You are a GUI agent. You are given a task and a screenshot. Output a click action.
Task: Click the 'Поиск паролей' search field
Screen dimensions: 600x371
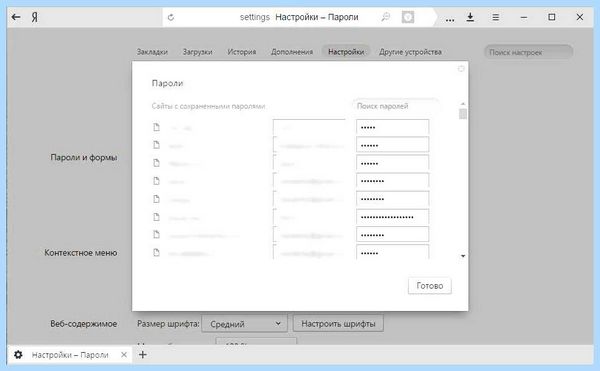396,106
